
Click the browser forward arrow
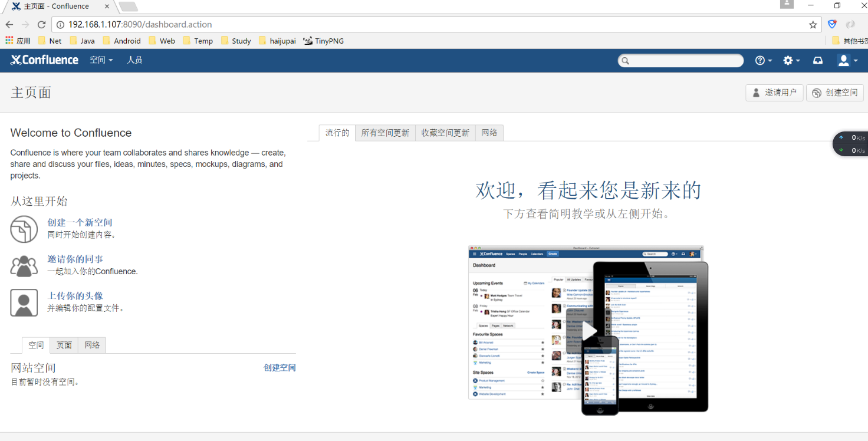pyautogui.click(x=25, y=25)
